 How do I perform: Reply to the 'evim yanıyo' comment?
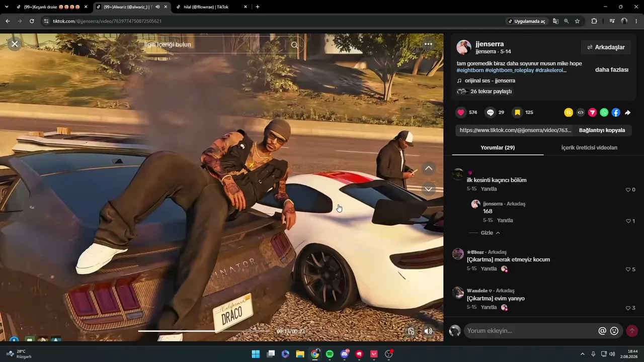coord(489,307)
